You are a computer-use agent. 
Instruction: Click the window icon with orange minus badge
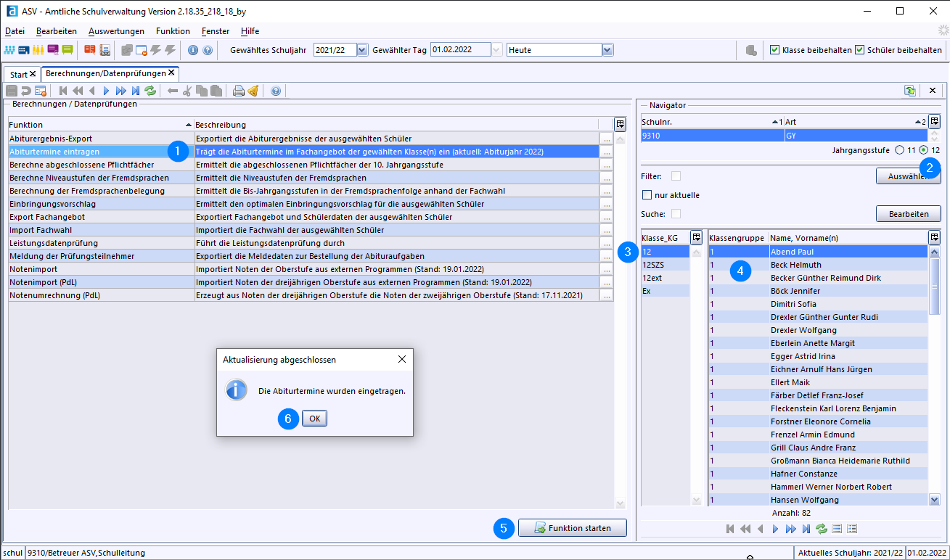(x=142, y=50)
